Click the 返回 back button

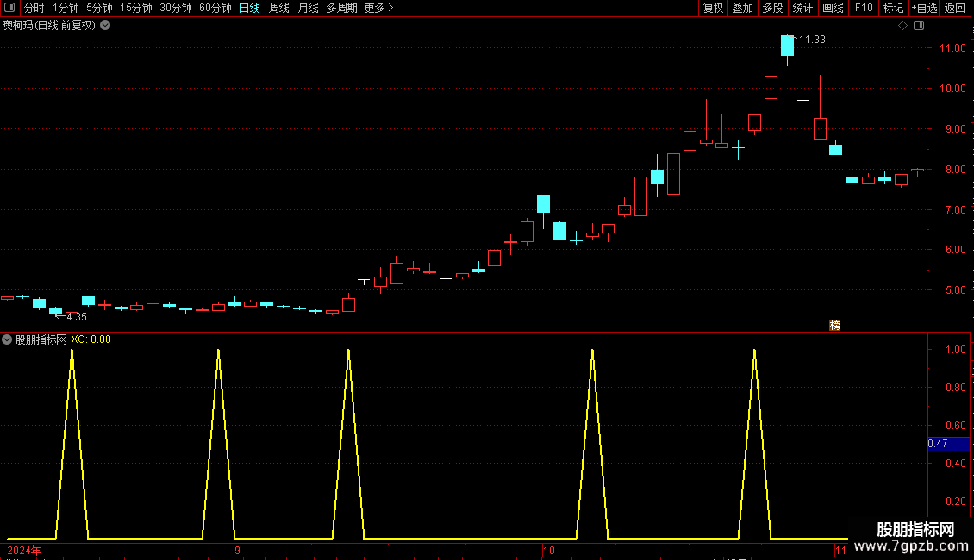pyautogui.click(x=955, y=8)
